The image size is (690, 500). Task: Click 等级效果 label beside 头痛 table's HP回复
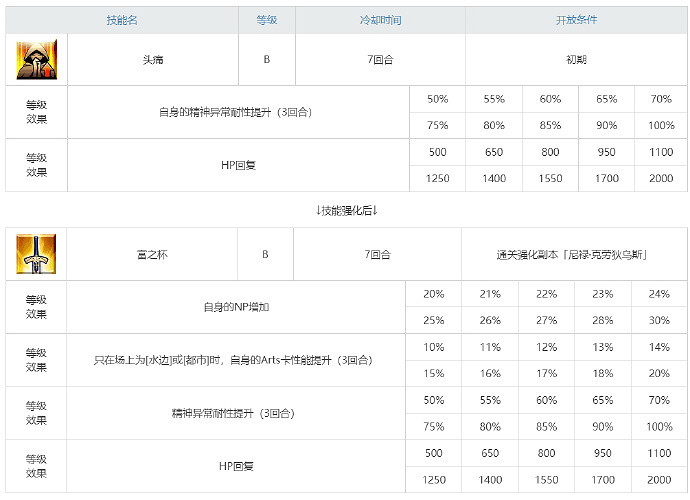[37, 165]
